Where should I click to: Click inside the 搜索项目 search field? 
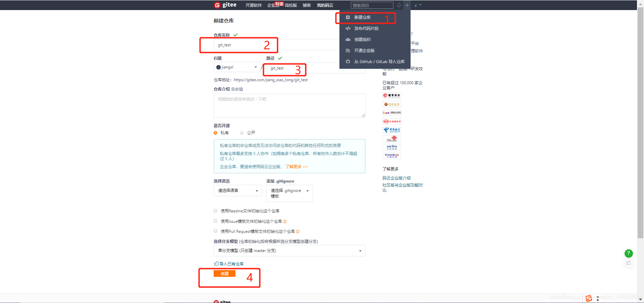tap(372, 5)
